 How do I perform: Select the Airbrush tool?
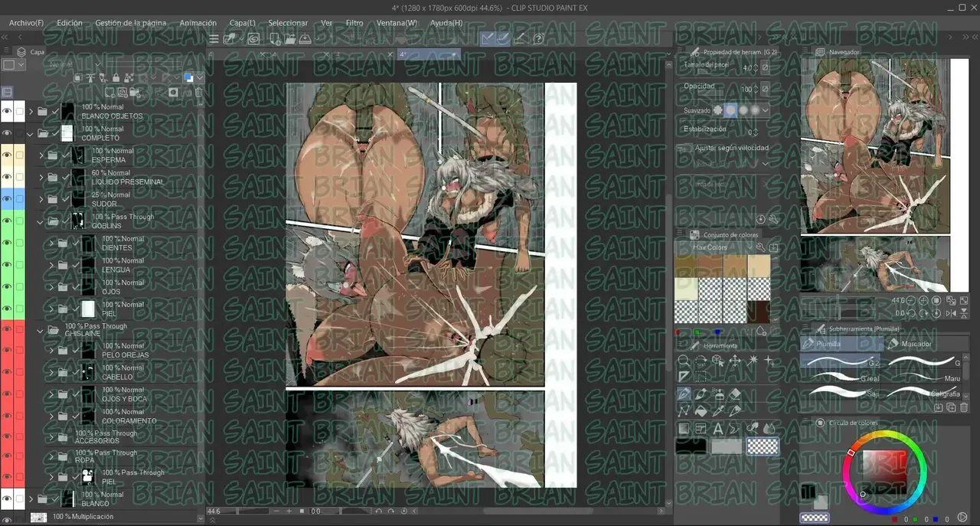pyautogui.click(x=718, y=394)
